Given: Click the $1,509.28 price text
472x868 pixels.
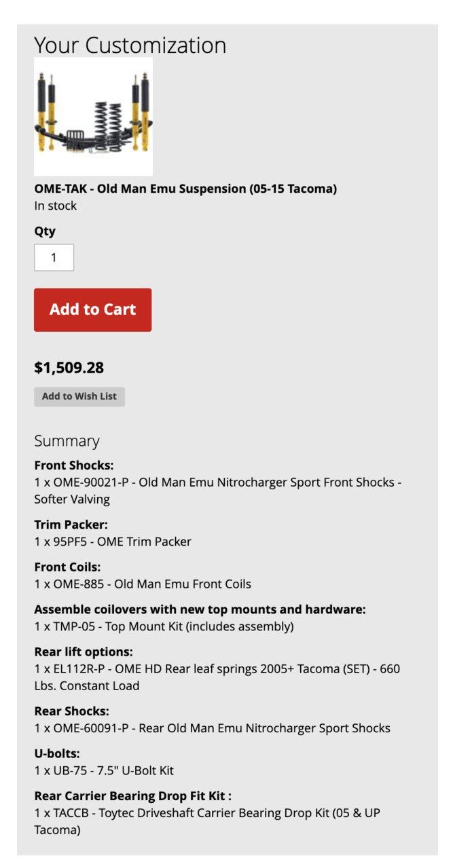Looking at the screenshot, I should [x=69, y=368].
